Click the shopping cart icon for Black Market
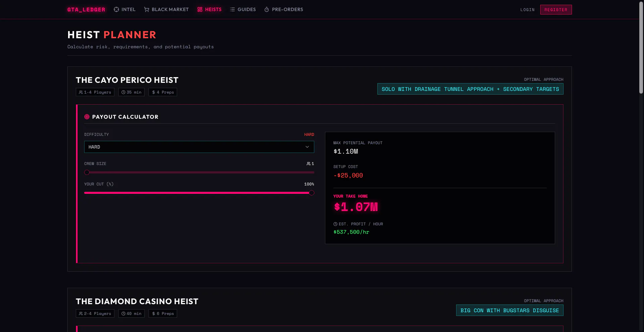 point(147,9)
